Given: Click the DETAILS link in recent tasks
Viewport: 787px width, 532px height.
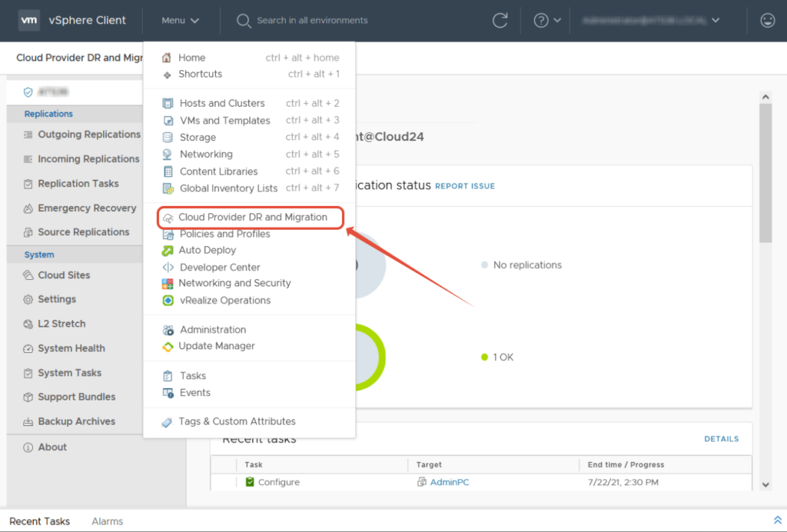Looking at the screenshot, I should (x=721, y=439).
